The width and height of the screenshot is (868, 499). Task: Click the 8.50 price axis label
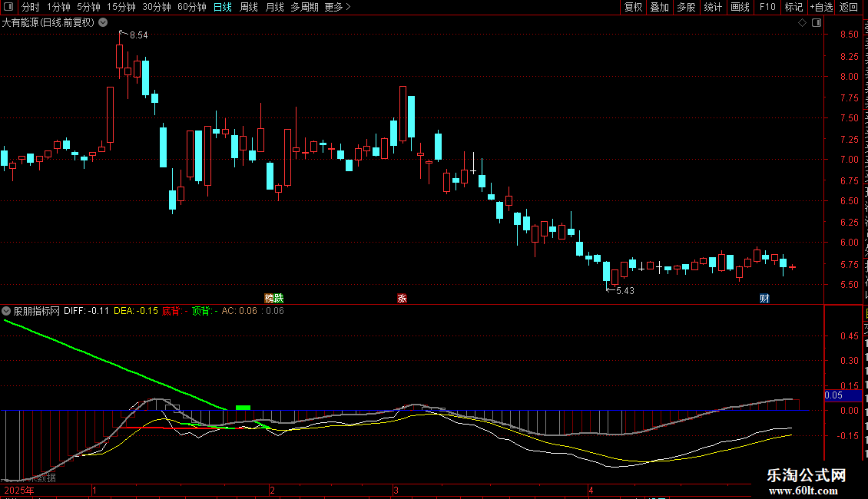click(849, 35)
